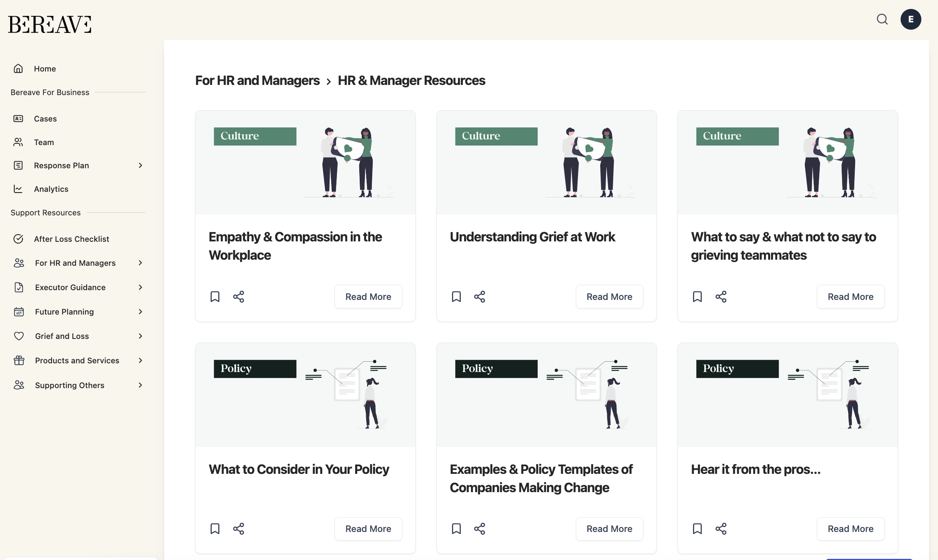This screenshot has width=938, height=560.
Task: Bookmark What to say to grieving teammates
Action: [x=697, y=297]
